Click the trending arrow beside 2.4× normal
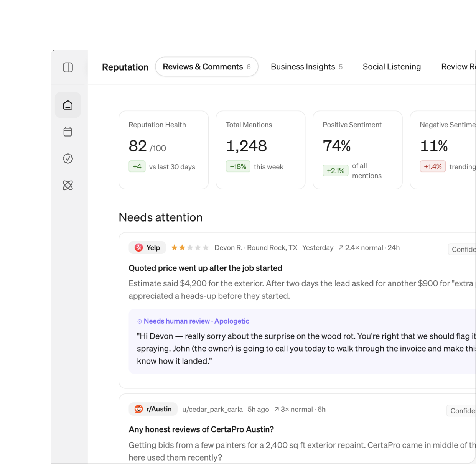Image resolution: width=476 pixels, height=464 pixels. coord(341,248)
